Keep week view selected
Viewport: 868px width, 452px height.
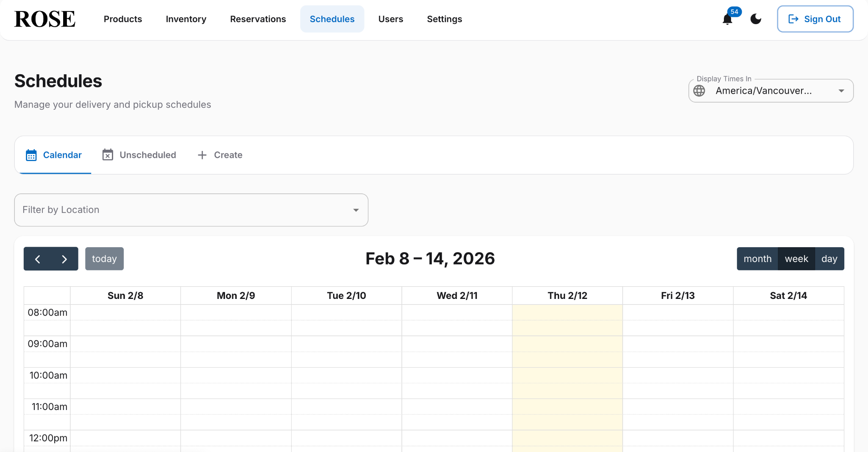pos(796,259)
